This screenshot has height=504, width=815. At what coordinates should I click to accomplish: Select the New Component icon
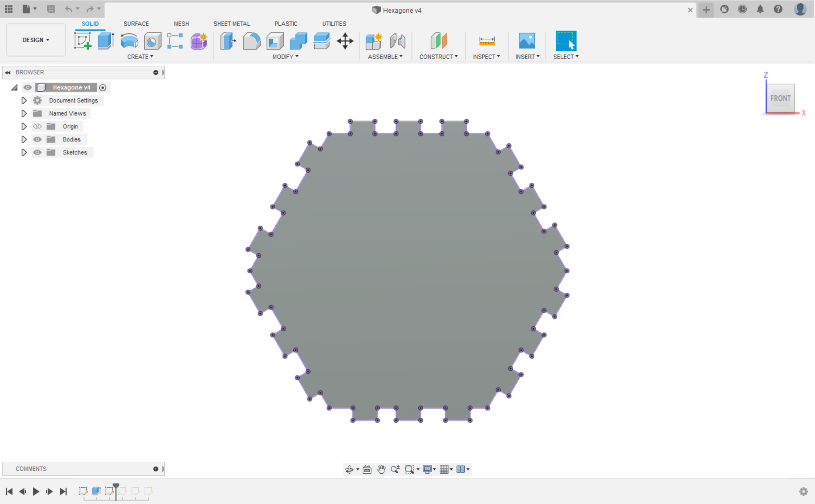374,41
